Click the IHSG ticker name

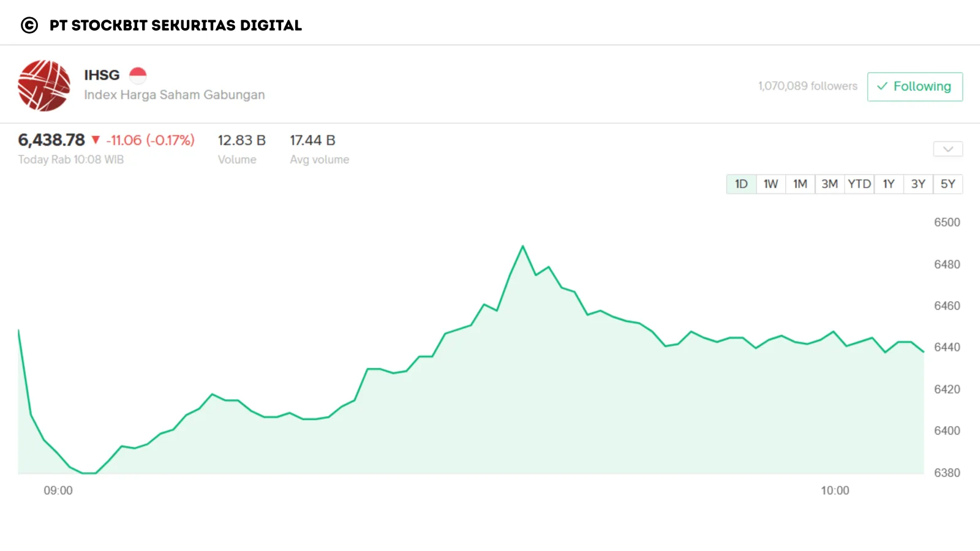click(102, 75)
